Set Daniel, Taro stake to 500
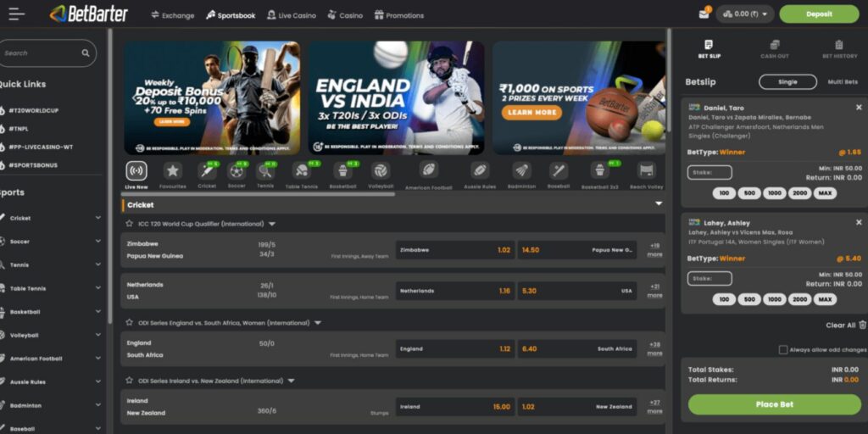The width and height of the screenshot is (868, 434). click(x=749, y=193)
